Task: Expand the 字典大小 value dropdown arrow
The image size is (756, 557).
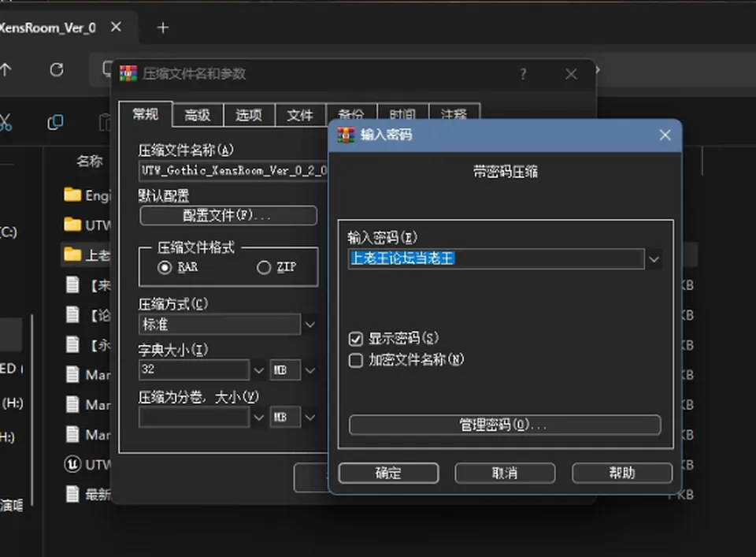Action: tap(258, 369)
